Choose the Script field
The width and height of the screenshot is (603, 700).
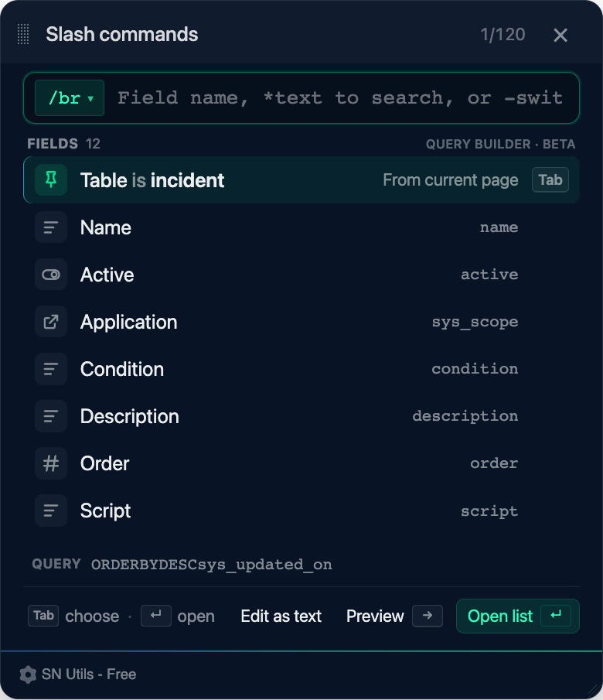(301, 510)
